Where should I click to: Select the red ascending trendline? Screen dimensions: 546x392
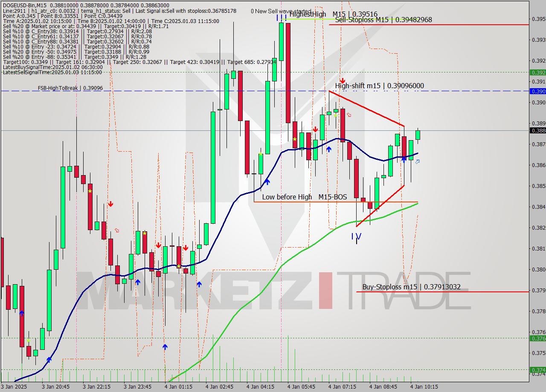click(380, 206)
